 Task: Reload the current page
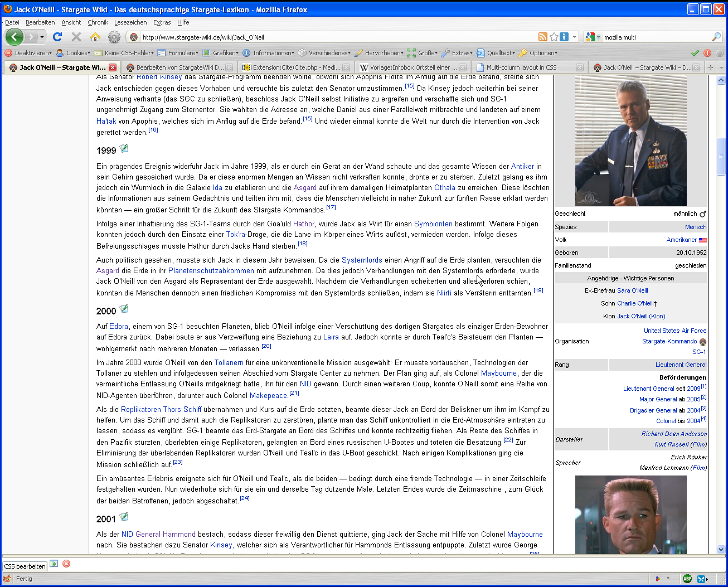click(57, 37)
